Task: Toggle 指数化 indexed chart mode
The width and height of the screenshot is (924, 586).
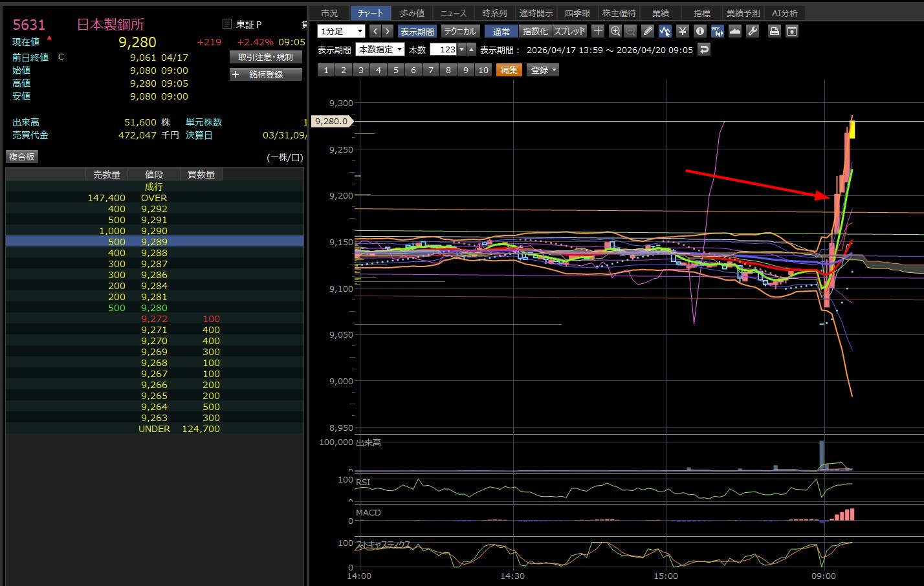Action: (535, 31)
